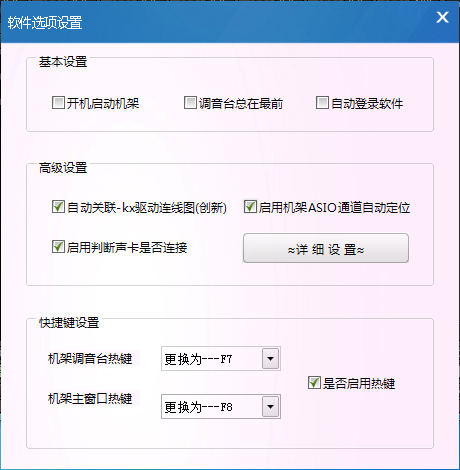Uncheck 是否启用热键 checkbox
The image size is (460, 470).
point(314,383)
